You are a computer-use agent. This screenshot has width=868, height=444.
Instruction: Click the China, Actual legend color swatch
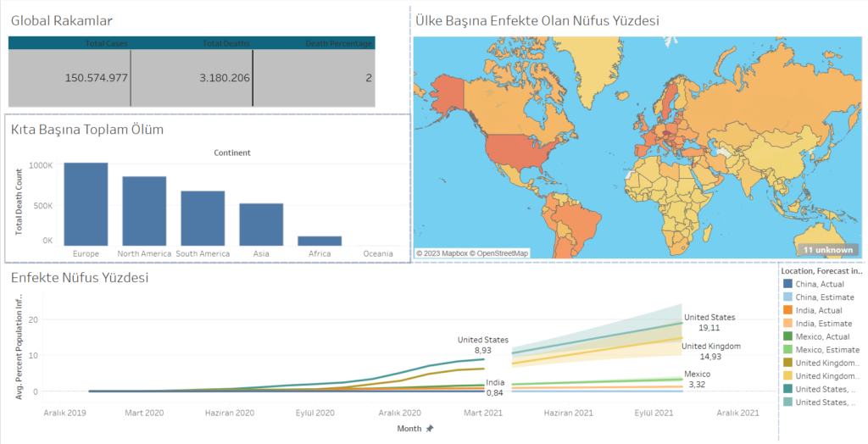(x=787, y=284)
